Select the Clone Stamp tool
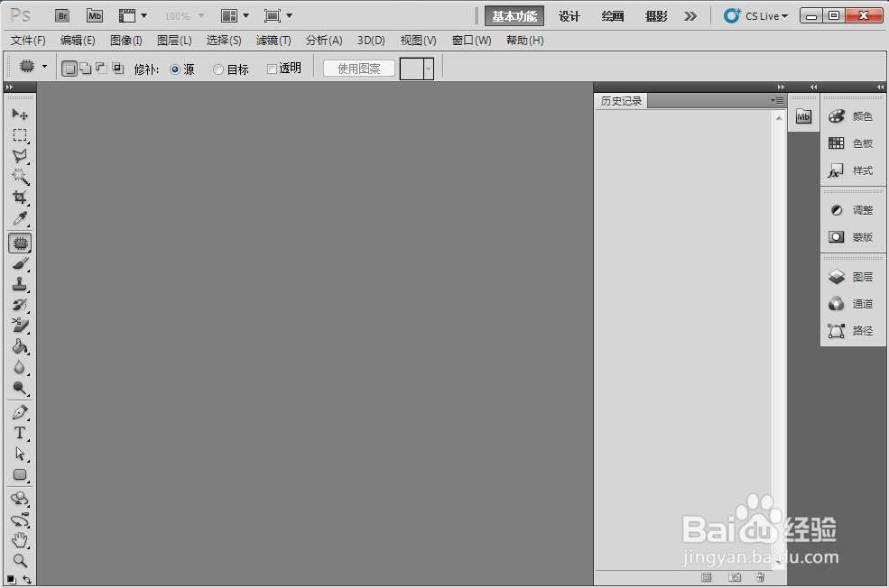 coord(20,284)
